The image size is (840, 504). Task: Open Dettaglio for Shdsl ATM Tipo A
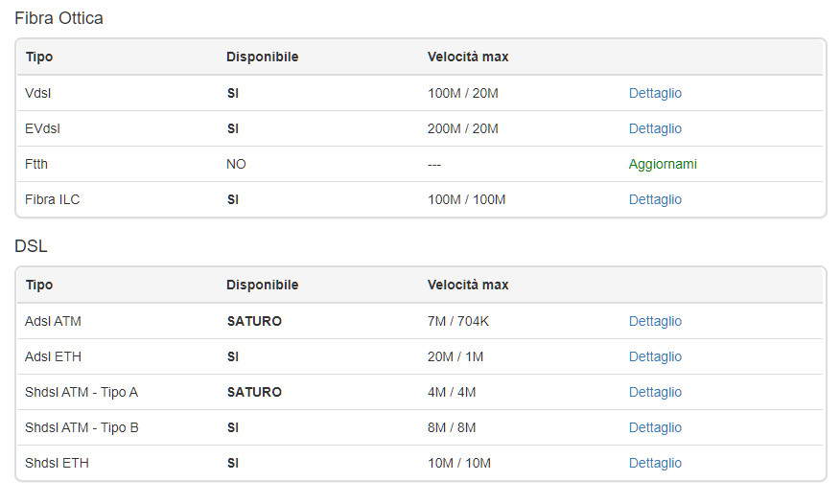tap(655, 392)
